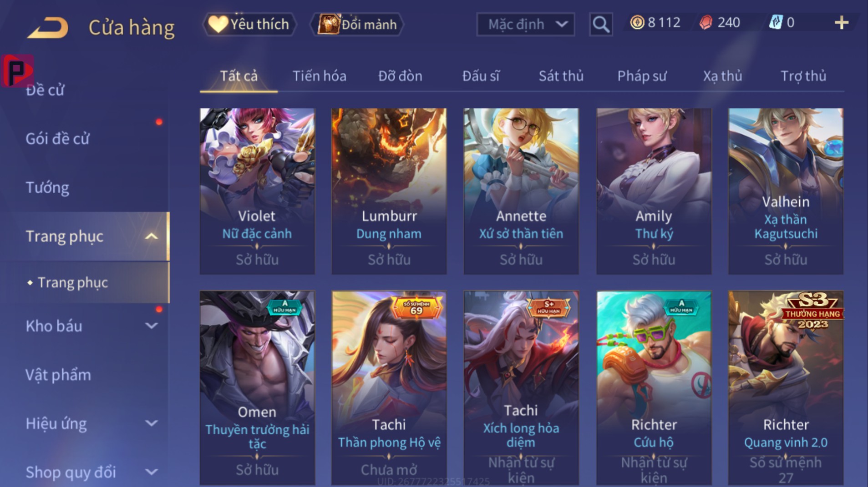This screenshot has height=487, width=868.
Task: Add currency with the plus icon
Action: 842,23
